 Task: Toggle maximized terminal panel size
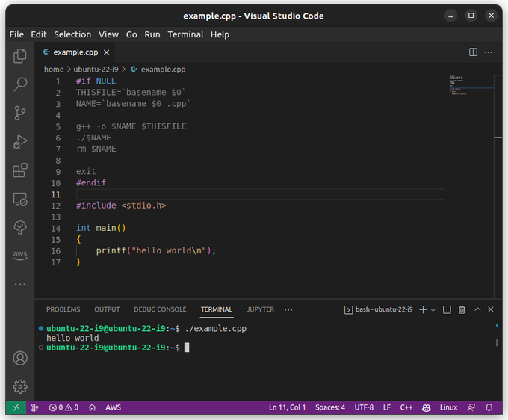click(477, 309)
